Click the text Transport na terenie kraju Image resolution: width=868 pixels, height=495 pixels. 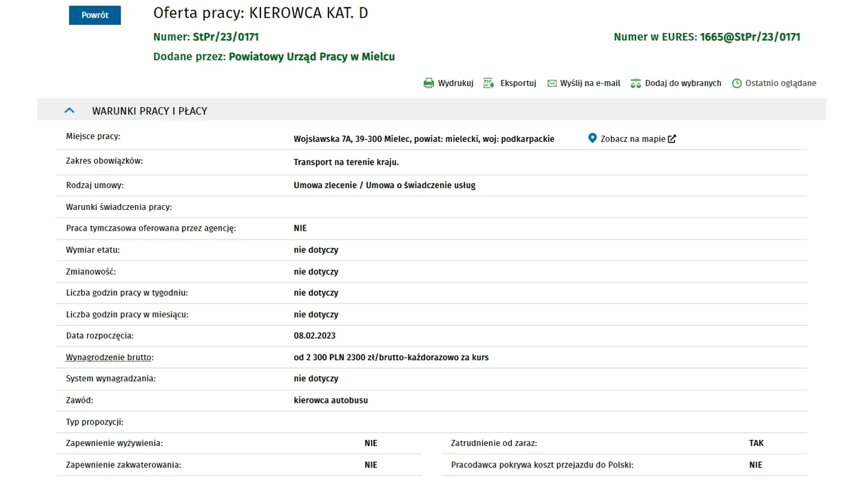coord(347,162)
